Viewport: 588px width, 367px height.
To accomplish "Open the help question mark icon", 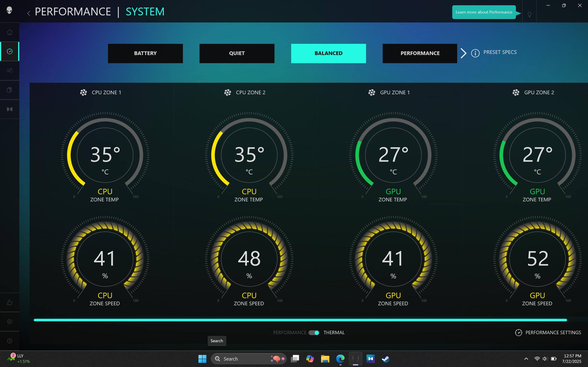I will [x=9, y=341].
